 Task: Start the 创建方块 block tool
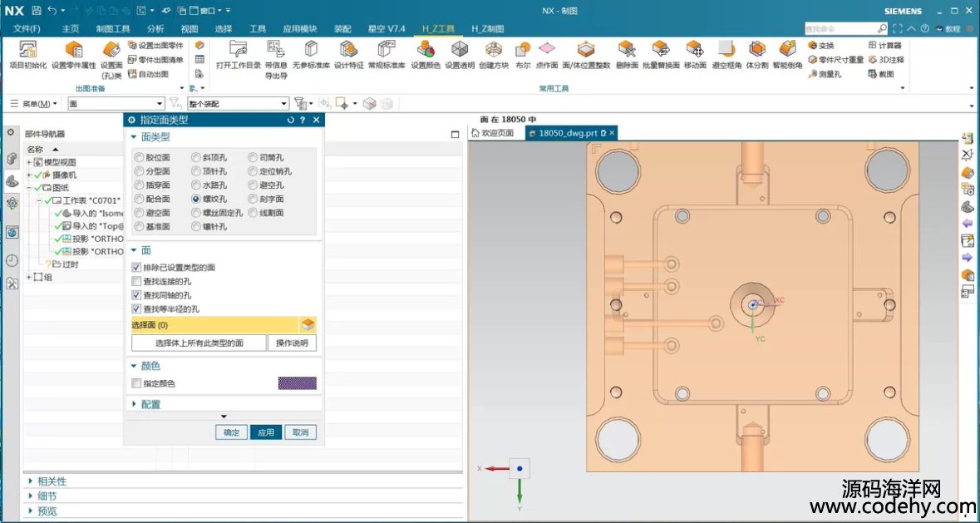pyautogui.click(x=494, y=54)
